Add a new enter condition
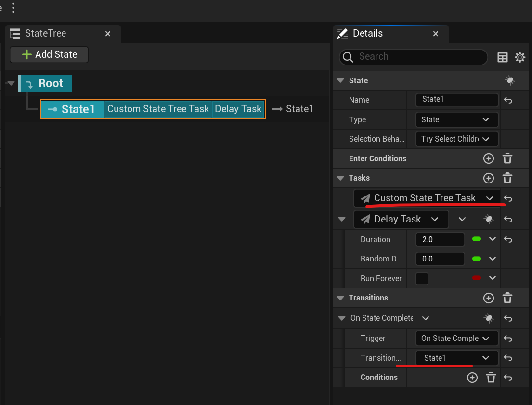This screenshot has height=405, width=532. point(489,158)
